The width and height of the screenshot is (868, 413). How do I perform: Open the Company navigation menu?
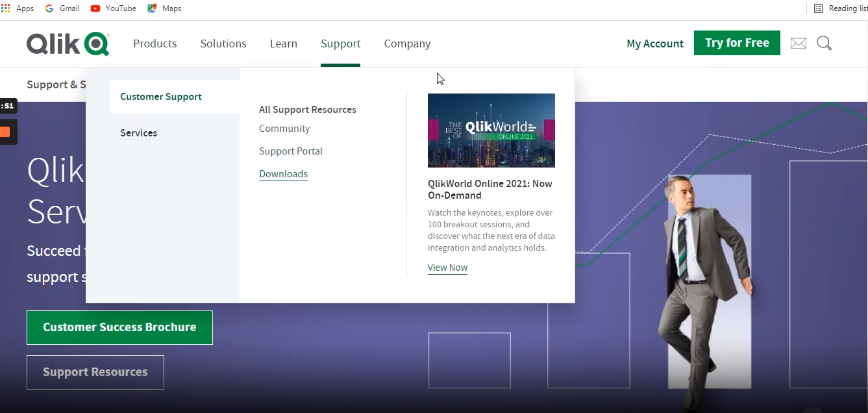coord(406,44)
